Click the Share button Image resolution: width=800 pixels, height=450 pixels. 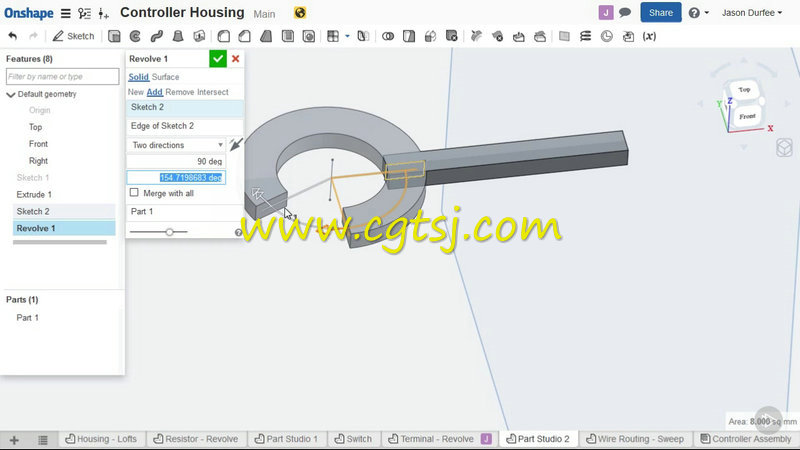pyautogui.click(x=661, y=13)
